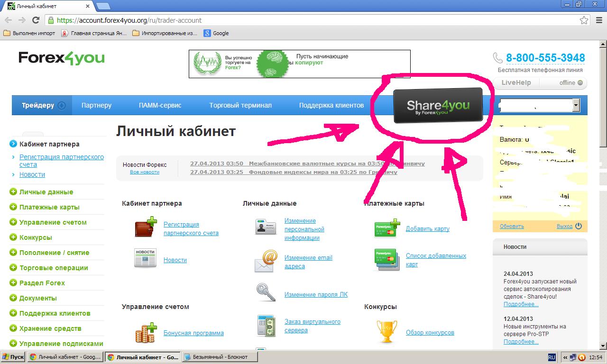Open the ПАММ-сервис navigation tab
The image size is (607, 364).
point(160,105)
